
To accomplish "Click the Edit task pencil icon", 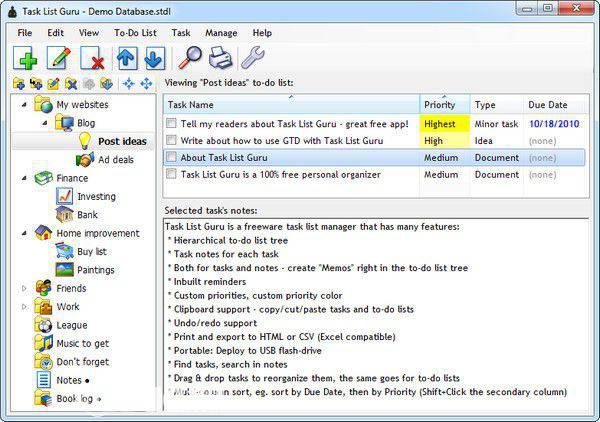I will pyautogui.click(x=59, y=58).
